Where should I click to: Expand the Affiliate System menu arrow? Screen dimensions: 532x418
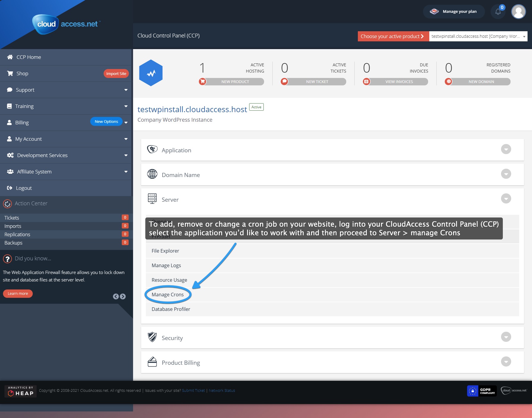pos(126,172)
